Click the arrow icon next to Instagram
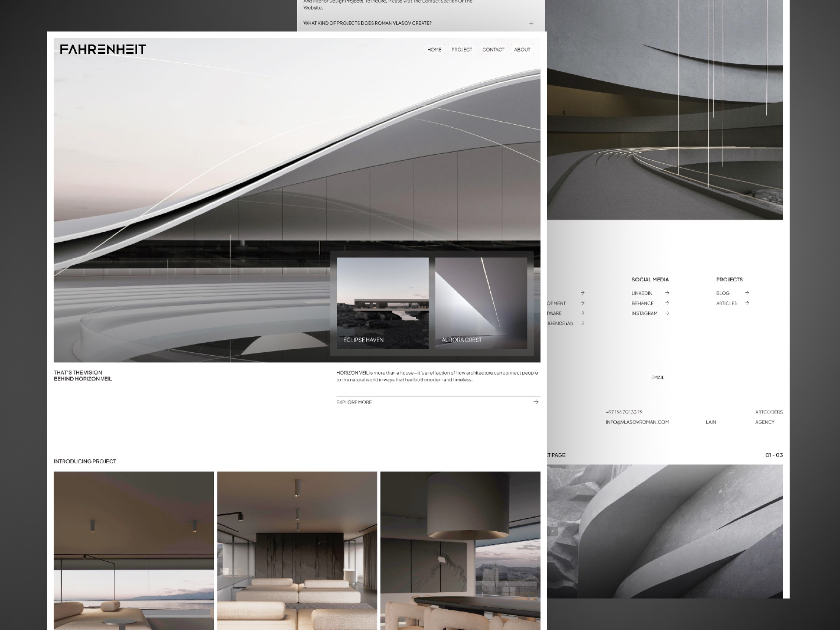840x630 pixels. point(667,313)
